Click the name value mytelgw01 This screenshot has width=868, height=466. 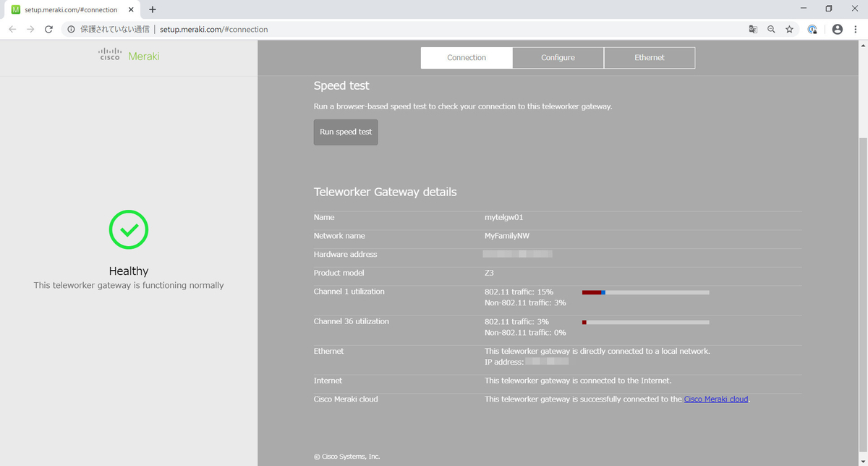[x=503, y=217]
